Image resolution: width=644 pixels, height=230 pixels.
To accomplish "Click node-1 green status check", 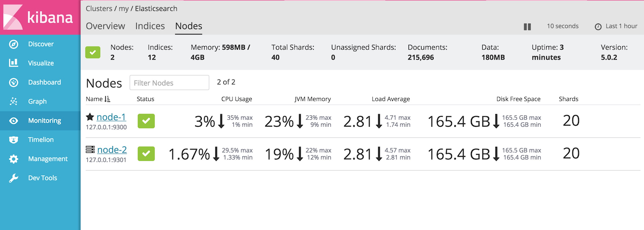I will (x=146, y=121).
